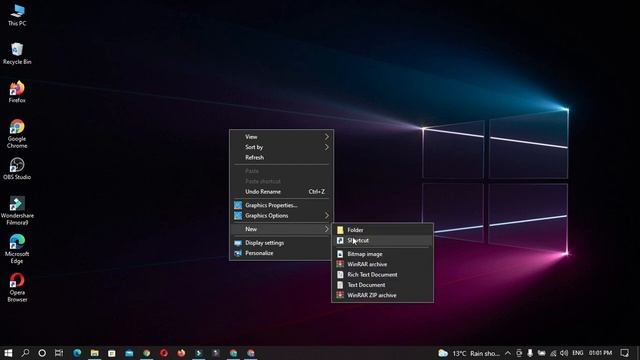Select the Opera Browser desktop shortcut
The width and height of the screenshot is (640, 360).
17,287
